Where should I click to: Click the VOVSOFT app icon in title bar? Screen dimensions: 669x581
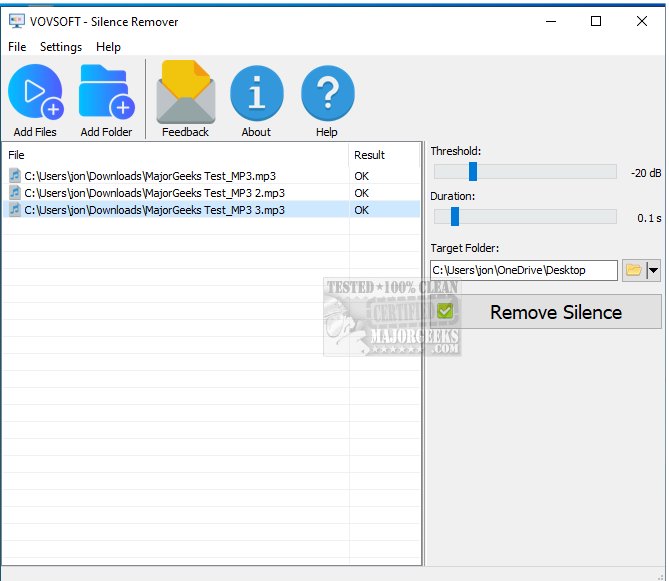[x=17, y=21]
